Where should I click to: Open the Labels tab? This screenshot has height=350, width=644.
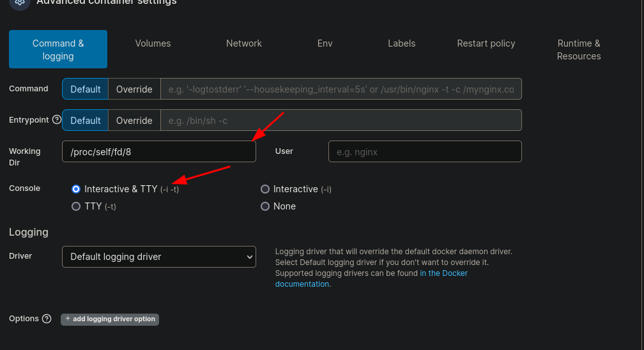click(x=401, y=43)
